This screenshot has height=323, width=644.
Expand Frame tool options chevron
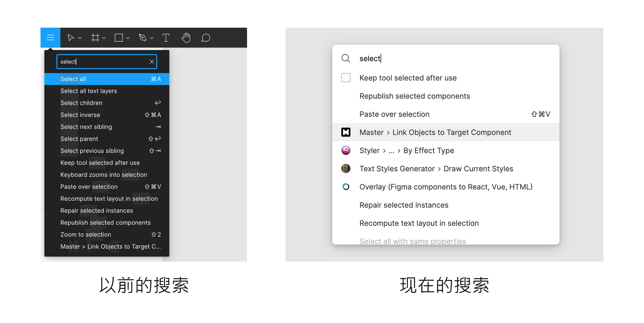[104, 38]
